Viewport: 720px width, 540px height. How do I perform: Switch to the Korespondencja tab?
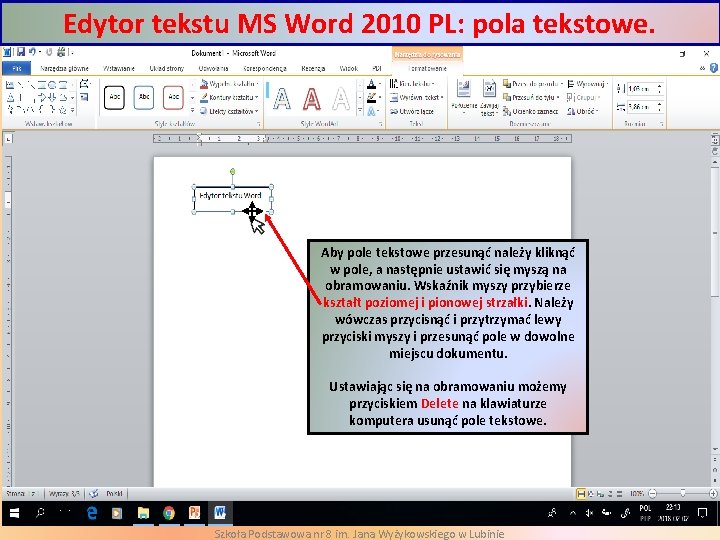pyautogui.click(x=265, y=68)
